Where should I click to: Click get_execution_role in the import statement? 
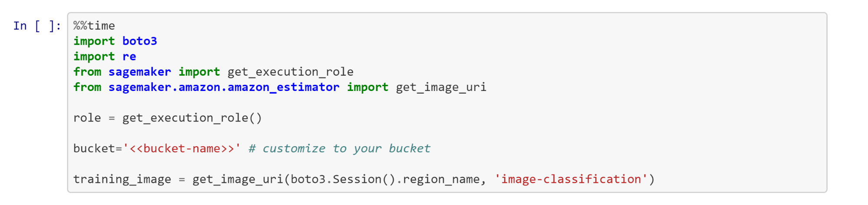coord(290,72)
